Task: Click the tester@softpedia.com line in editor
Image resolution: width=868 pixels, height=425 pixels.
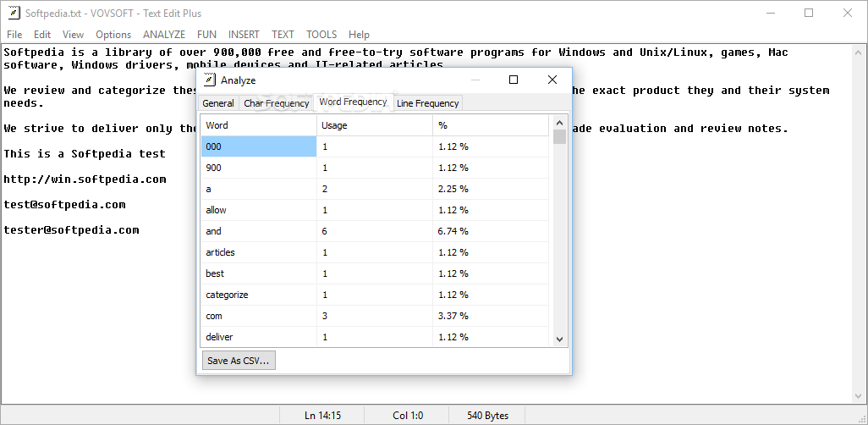Action: pos(71,230)
